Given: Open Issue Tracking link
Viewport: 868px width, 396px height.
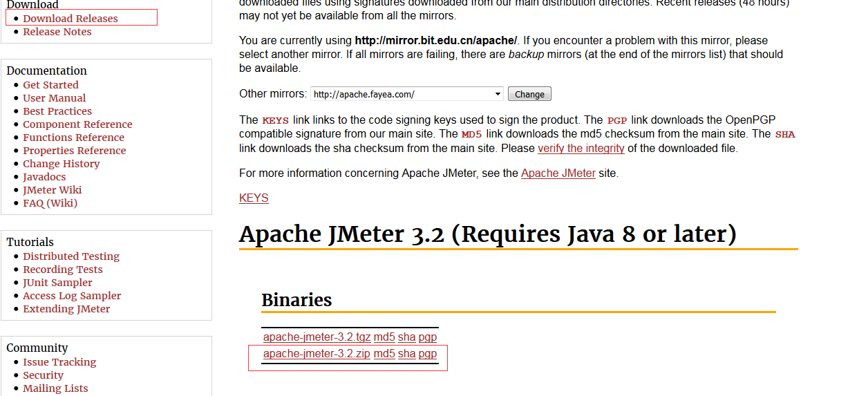Looking at the screenshot, I should click(59, 362).
